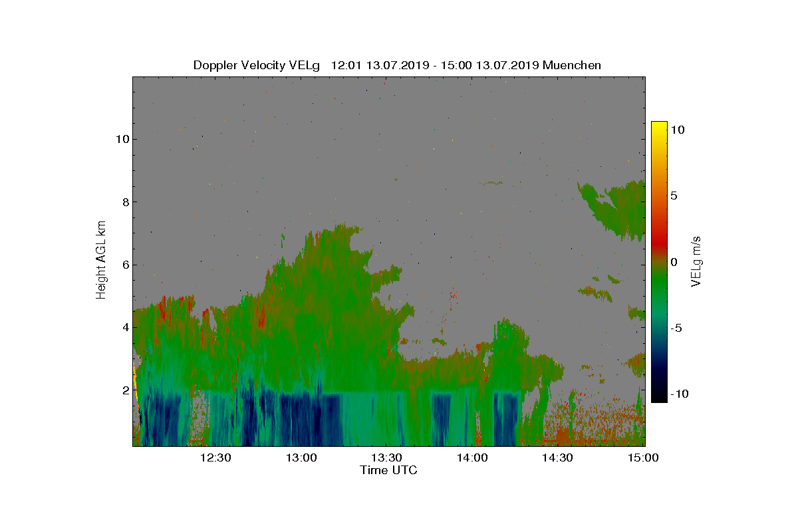Click the 13:30 time tick label
The image size is (798, 532).
tap(388, 458)
